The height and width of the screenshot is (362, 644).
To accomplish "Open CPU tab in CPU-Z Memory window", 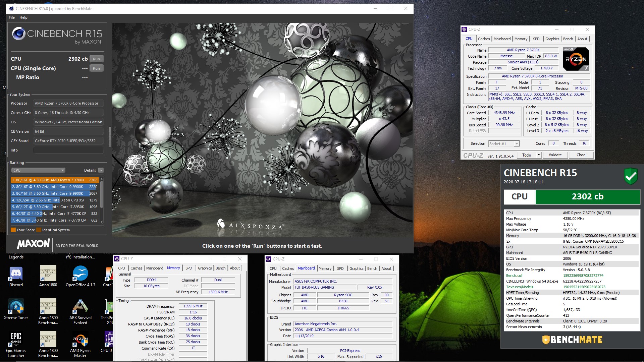I will click(121, 268).
